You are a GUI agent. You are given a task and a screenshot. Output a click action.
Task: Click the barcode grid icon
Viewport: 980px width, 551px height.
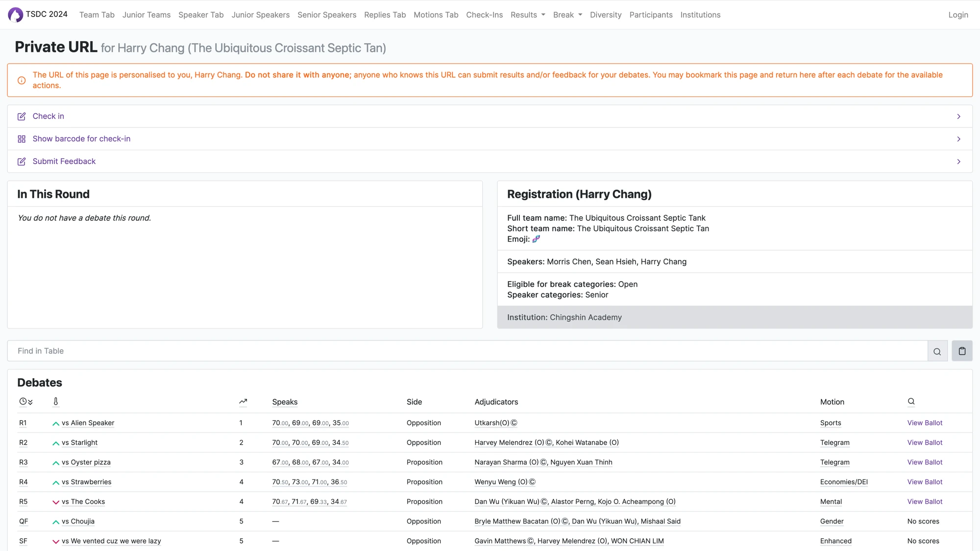[22, 139]
